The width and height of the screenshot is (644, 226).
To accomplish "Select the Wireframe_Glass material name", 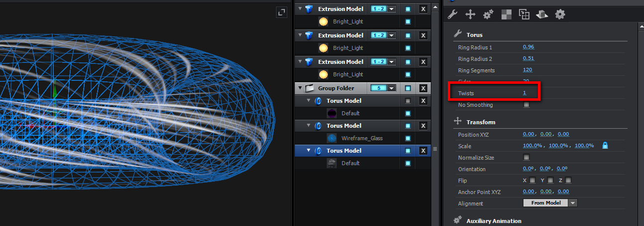I will point(362,138).
